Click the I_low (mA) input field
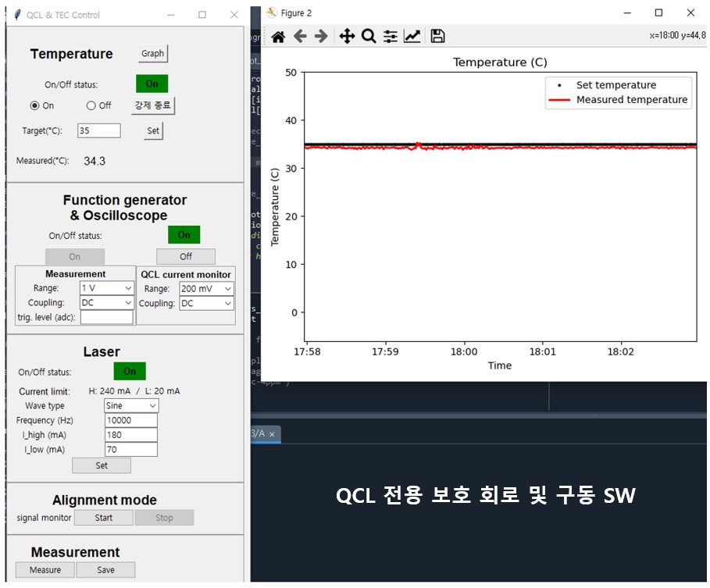 (131, 450)
